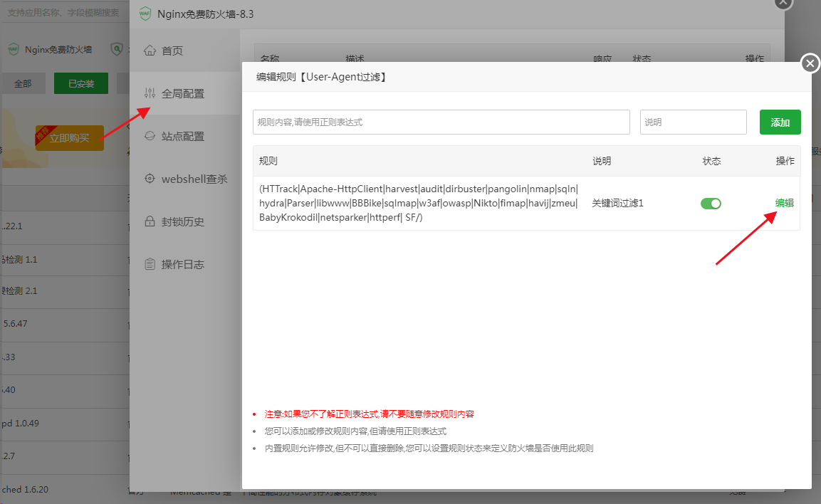821x504 pixels.
Task: Click the dialog title 编辑规则【User-Agent过滤】
Action: 322,77
